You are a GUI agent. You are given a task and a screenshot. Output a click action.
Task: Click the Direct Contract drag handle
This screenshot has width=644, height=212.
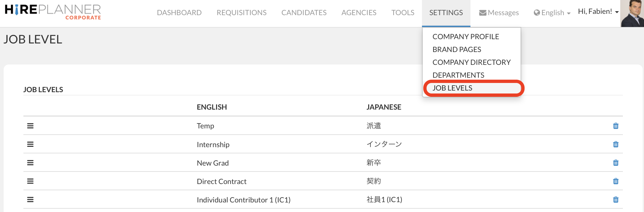30,181
